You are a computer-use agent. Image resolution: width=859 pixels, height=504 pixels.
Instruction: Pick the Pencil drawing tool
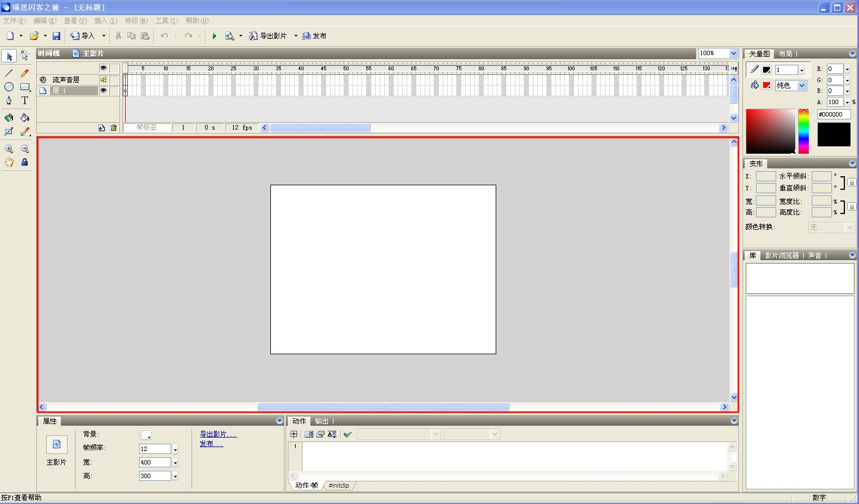point(25,73)
